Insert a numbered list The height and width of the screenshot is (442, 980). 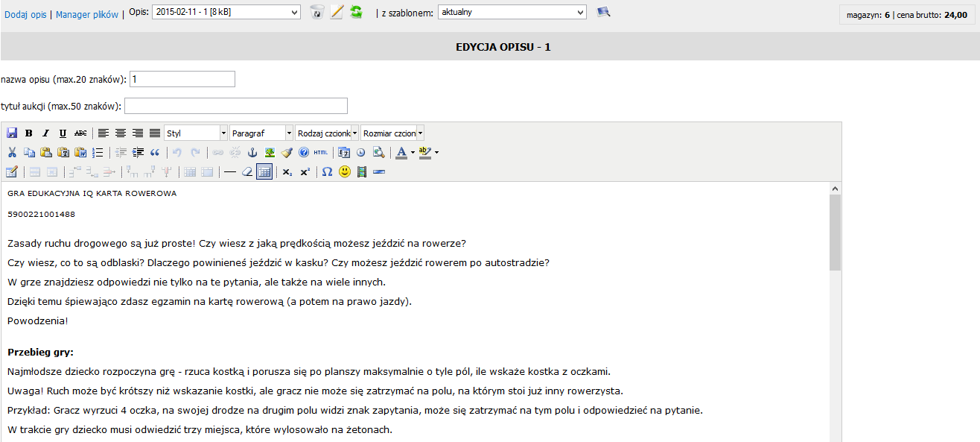point(98,153)
